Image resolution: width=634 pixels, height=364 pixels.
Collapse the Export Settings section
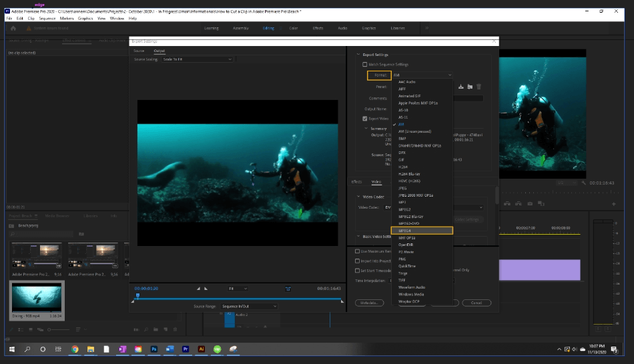pyautogui.click(x=358, y=55)
